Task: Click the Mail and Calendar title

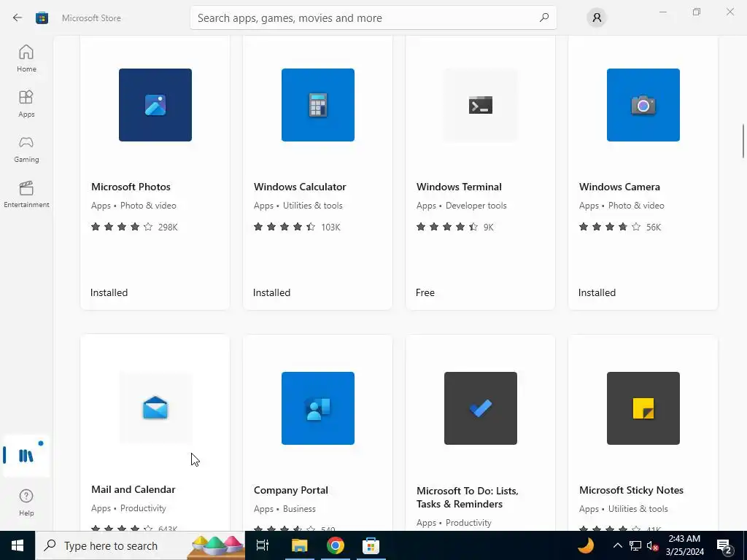Action: point(133,489)
